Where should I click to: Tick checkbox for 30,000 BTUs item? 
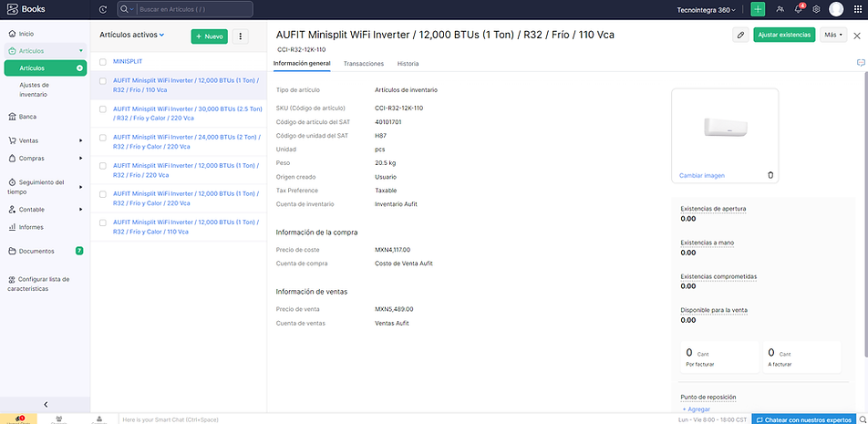[103, 109]
